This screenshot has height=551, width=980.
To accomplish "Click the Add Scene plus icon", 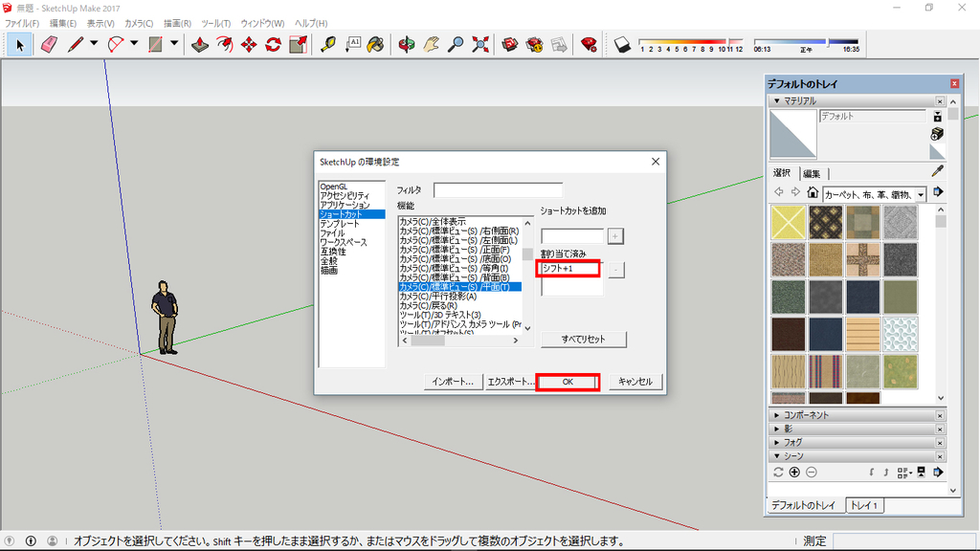I will pyautogui.click(x=794, y=473).
